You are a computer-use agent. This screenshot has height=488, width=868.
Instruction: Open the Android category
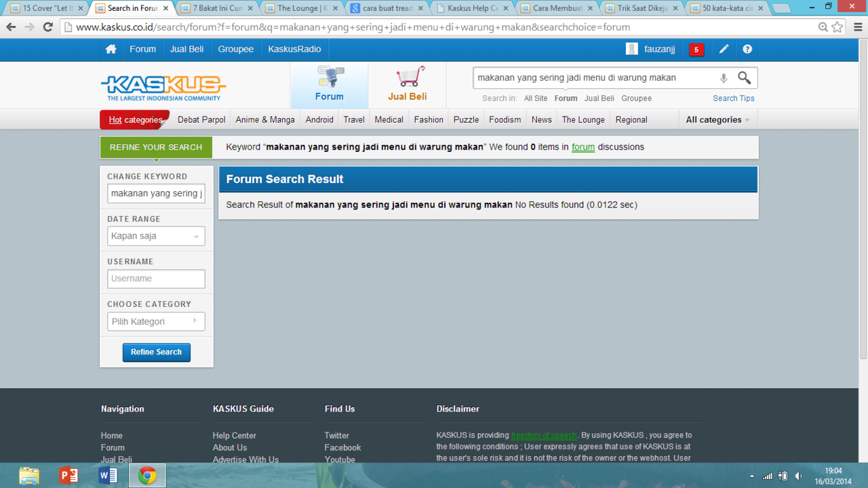tap(319, 120)
